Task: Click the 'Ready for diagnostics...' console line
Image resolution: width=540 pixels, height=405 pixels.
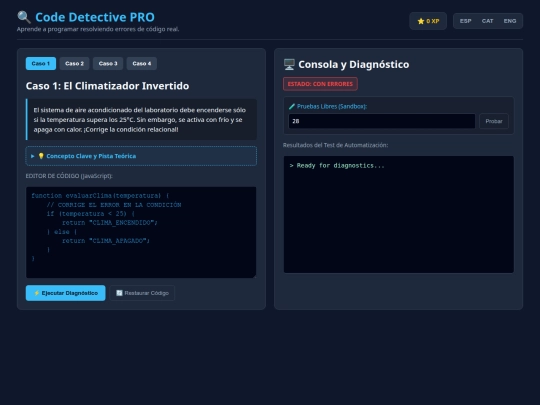Action: tap(337, 166)
